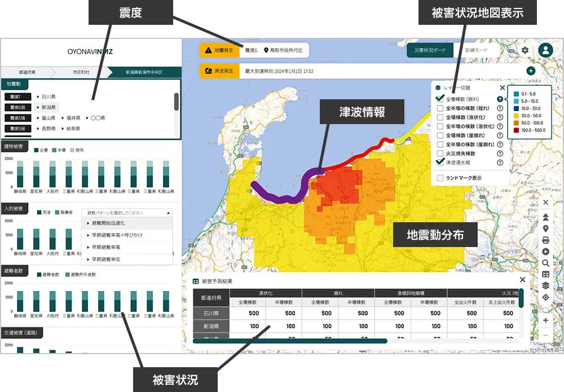Enable ランドマーク表示 checkbox
The height and width of the screenshot is (392, 564).
click(439, 178)
